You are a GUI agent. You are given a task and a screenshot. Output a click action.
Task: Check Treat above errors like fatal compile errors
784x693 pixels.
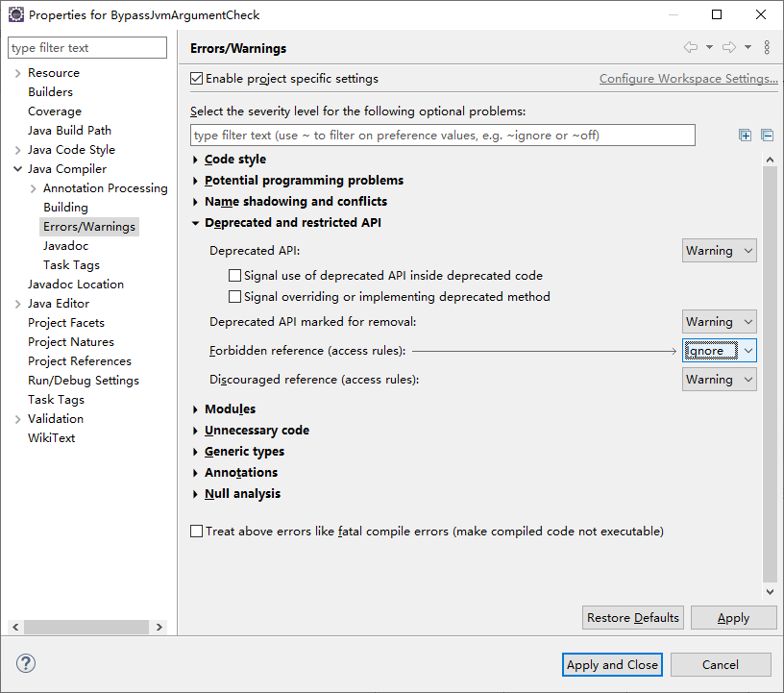(x=197, y=532)
